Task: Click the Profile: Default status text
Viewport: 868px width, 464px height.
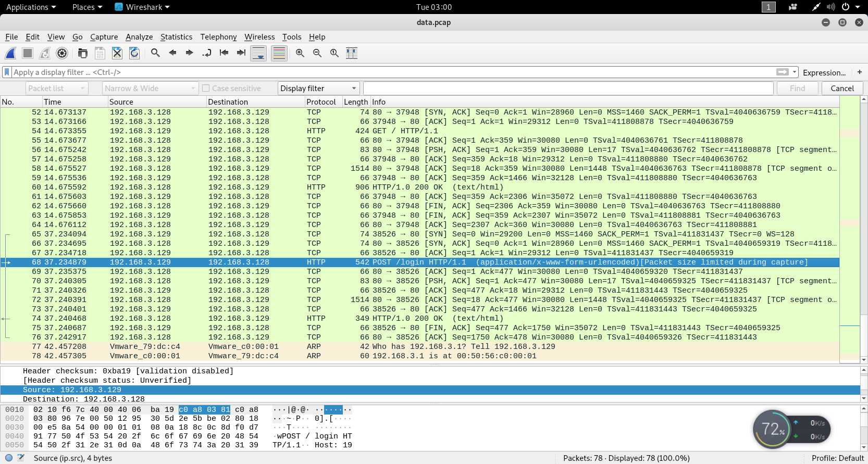Action: [838, 458]
